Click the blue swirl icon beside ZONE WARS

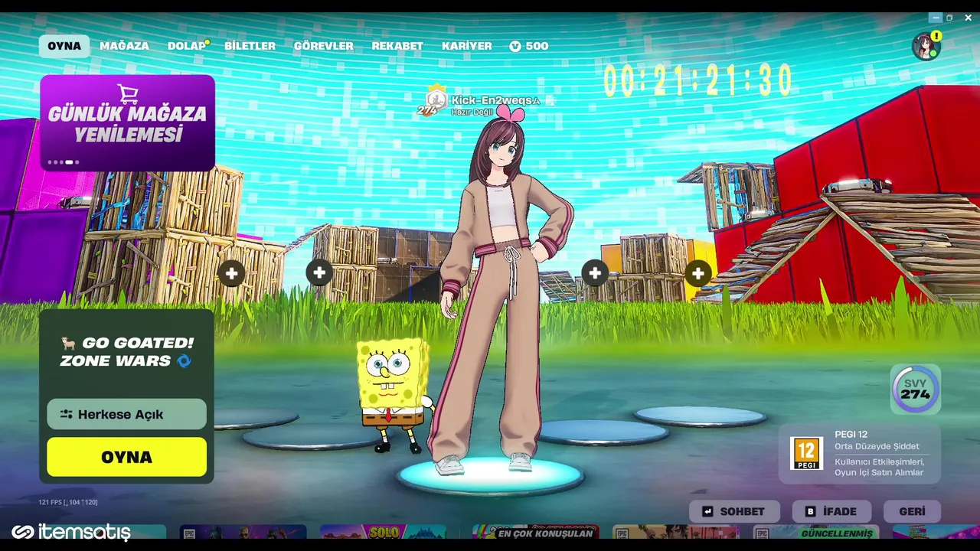click(184, 360)
